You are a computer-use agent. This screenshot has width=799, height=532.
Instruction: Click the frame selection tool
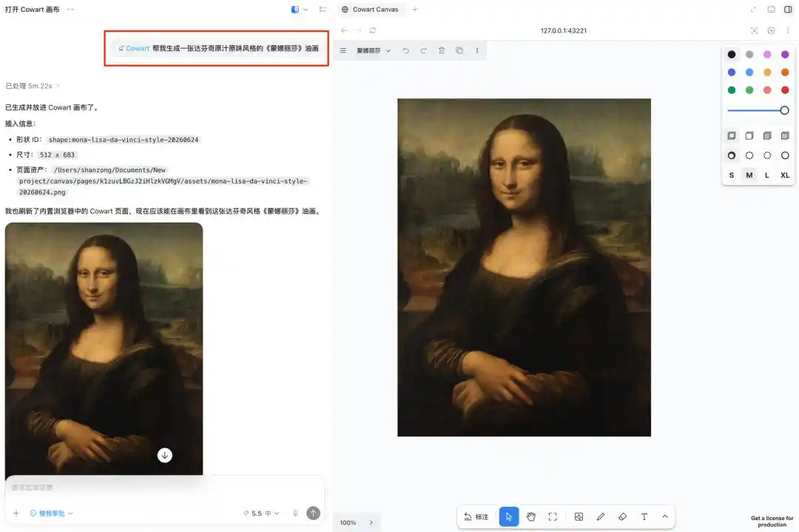pos(553,516)
